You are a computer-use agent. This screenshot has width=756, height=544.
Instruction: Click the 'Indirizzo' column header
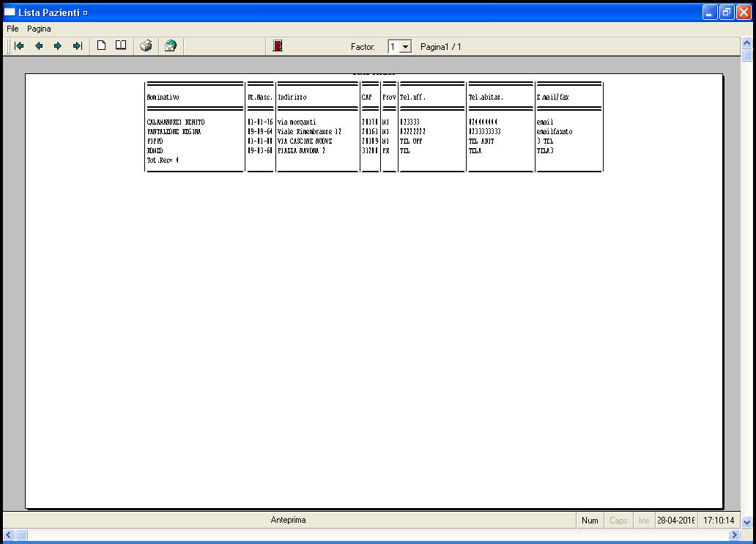pyautogui.click(x=292, y=97)
